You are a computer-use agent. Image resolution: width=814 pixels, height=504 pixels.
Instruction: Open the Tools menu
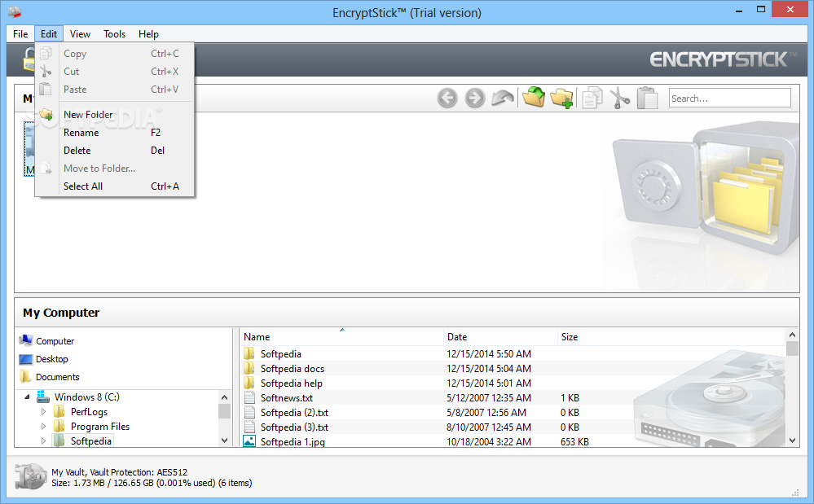pos(114,33)
